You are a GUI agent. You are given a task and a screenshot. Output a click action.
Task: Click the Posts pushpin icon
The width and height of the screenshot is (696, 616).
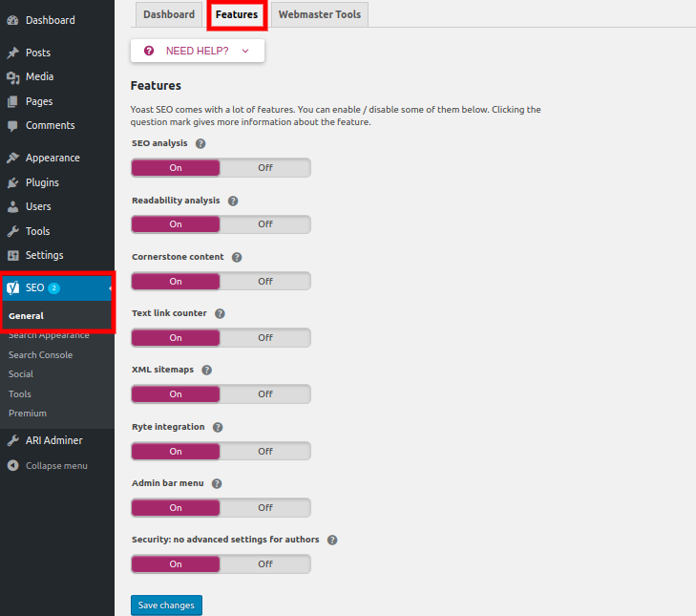[12, 53]
